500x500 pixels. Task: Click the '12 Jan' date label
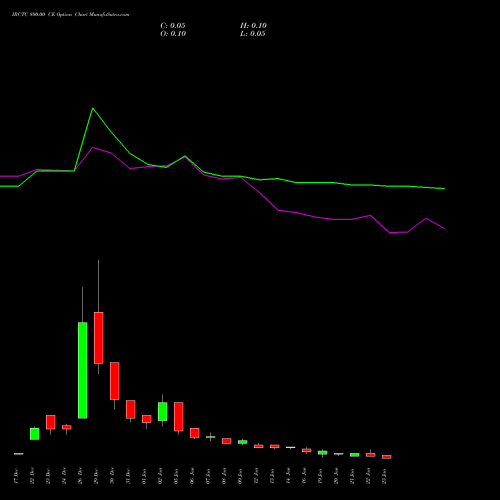(x=257, y=476)
